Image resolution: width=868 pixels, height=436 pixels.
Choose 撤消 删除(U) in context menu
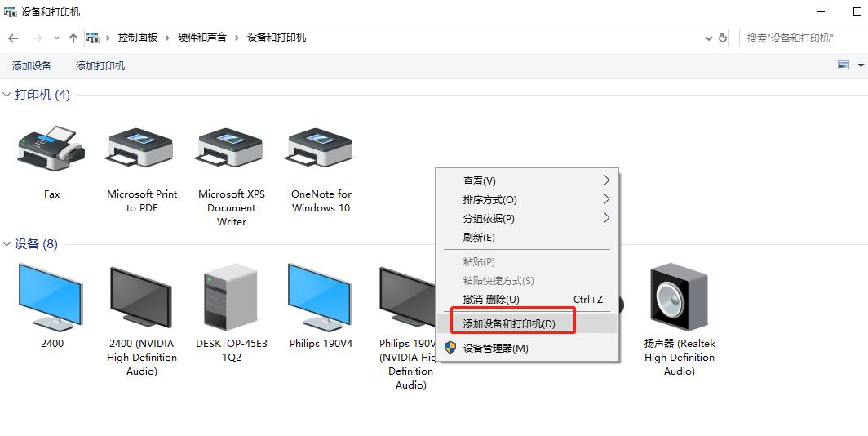click(528, 299)
